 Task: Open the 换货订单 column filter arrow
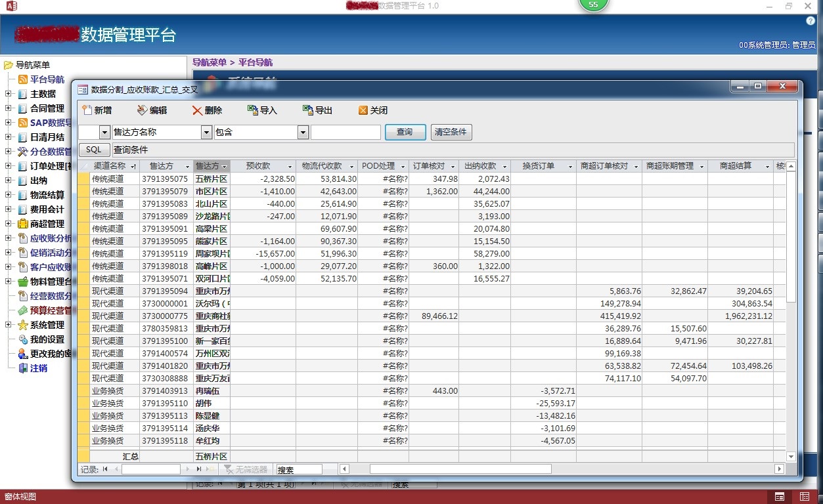pos(570,167)
